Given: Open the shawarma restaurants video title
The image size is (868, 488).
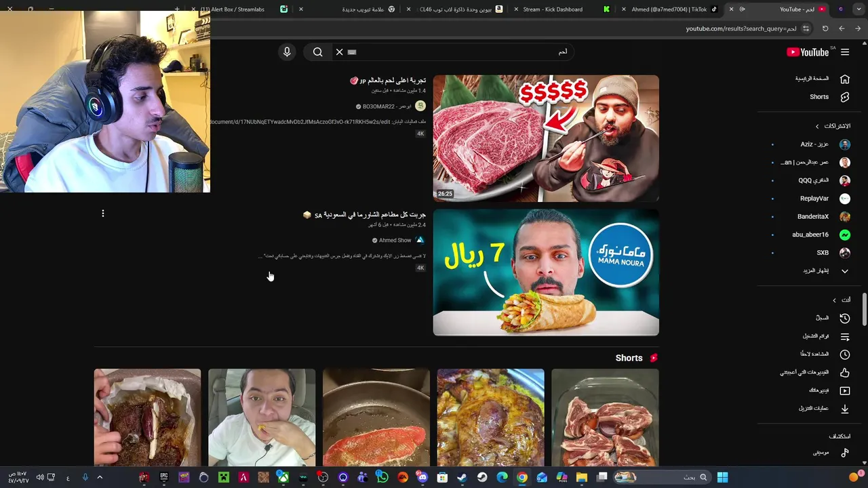Looking at the screenshot, I should tap(364, 215).
